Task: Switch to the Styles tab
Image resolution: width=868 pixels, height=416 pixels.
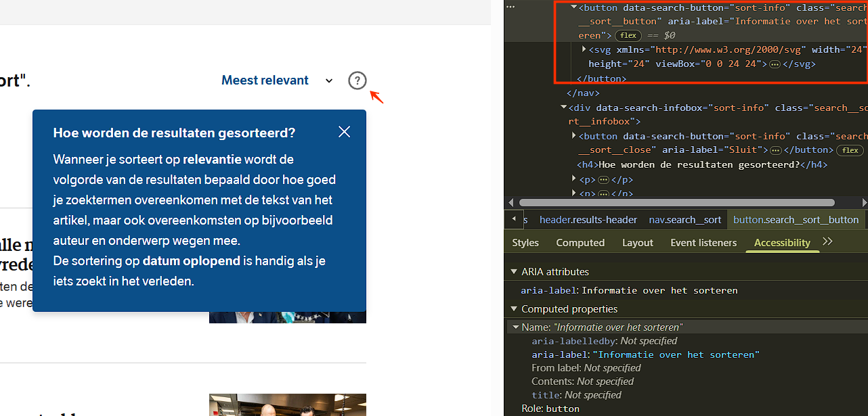Action: click(525, 243)
